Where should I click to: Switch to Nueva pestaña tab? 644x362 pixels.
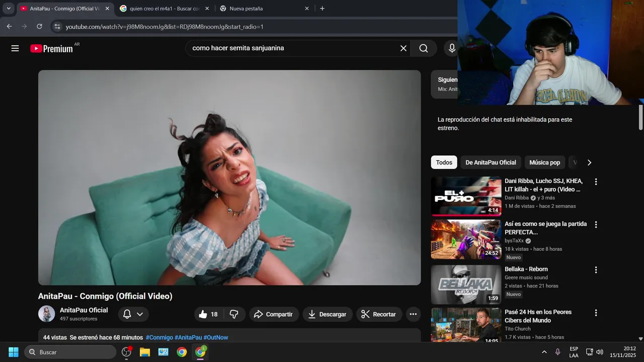265,9
